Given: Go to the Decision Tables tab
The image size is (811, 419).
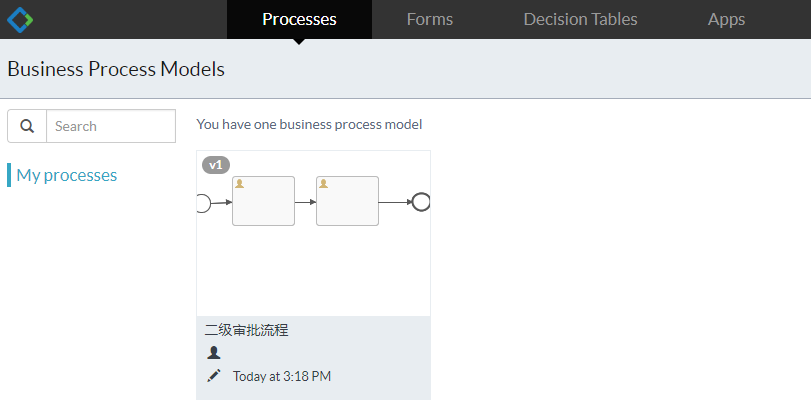Looking at the screenshot, I should (580, 19).
